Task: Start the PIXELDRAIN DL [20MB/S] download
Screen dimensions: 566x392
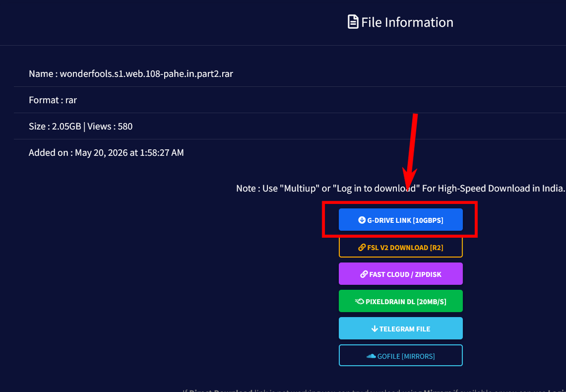Action: pyautogui.click(x=400, y=301)
